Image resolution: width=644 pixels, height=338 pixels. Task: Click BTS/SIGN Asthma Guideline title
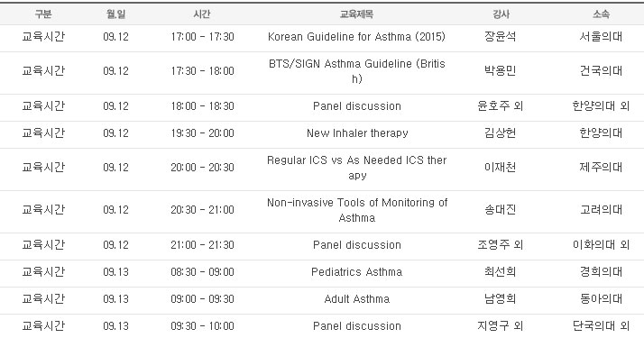[356, 71]
